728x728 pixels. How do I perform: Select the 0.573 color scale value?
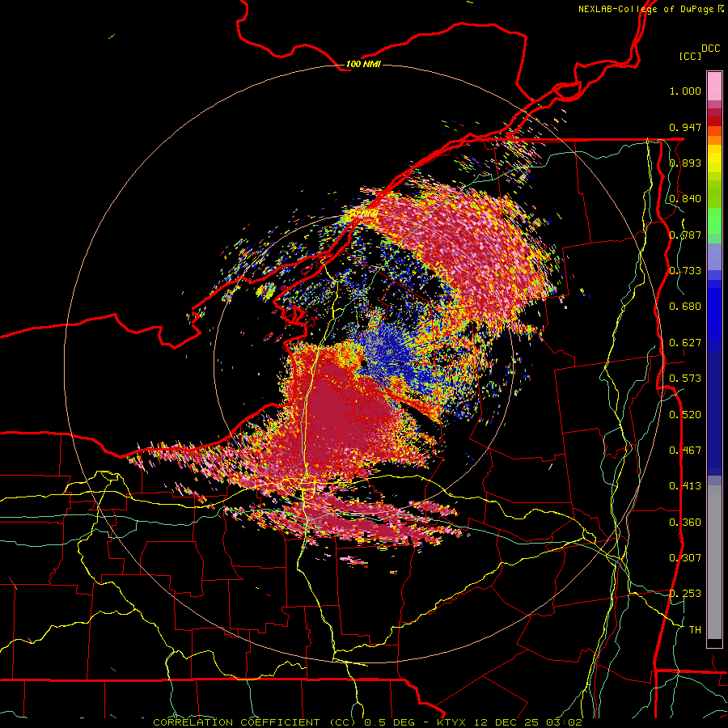click(685, 379)
